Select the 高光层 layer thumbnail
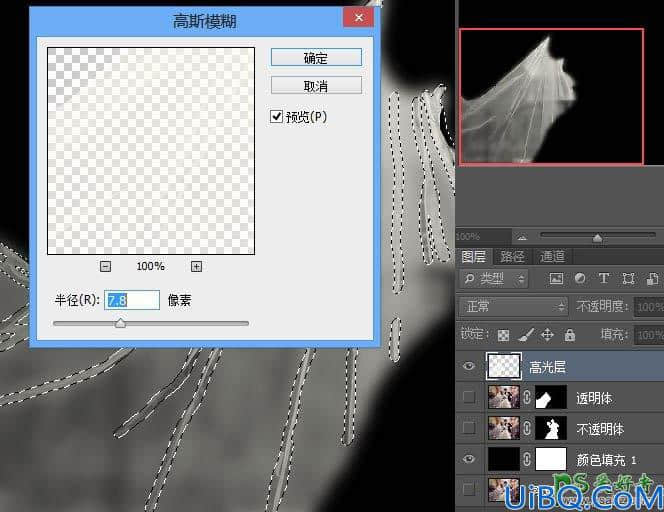The image size is (664, 512). point(504,366)
